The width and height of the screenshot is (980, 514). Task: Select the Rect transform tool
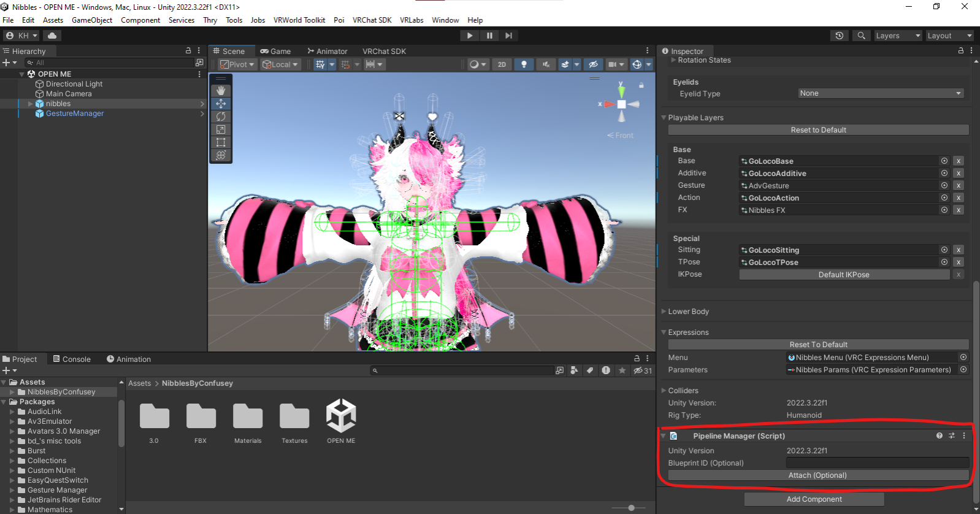click(x=221, y=142)
